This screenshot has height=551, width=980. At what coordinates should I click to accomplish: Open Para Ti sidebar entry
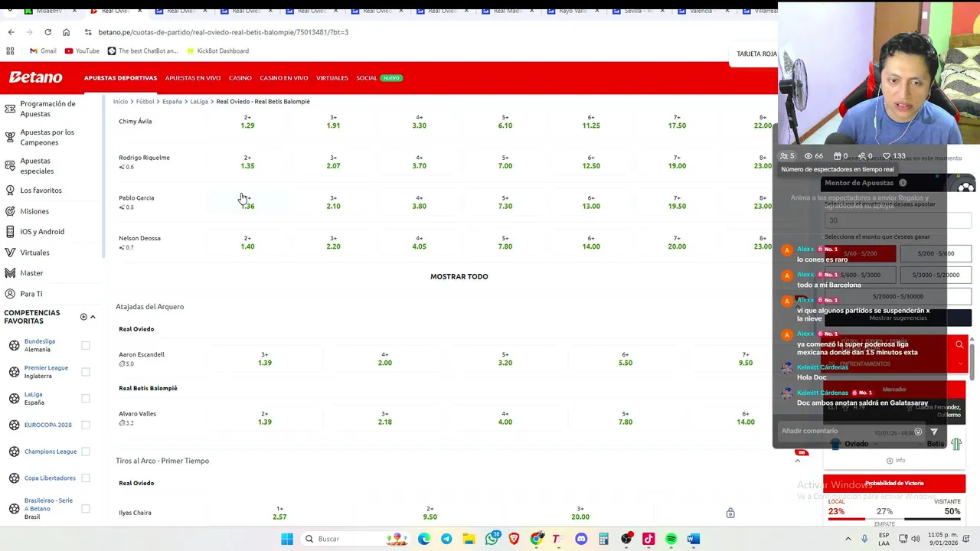[x=31, y=294]
